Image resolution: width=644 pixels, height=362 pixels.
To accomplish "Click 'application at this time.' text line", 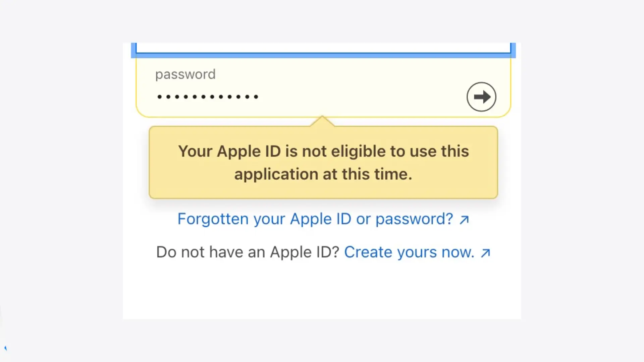I will coord(323,174).
